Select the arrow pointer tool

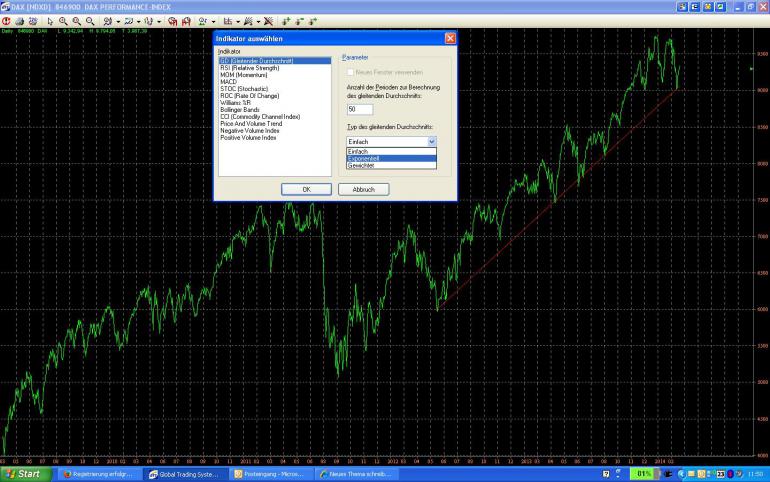50,21
